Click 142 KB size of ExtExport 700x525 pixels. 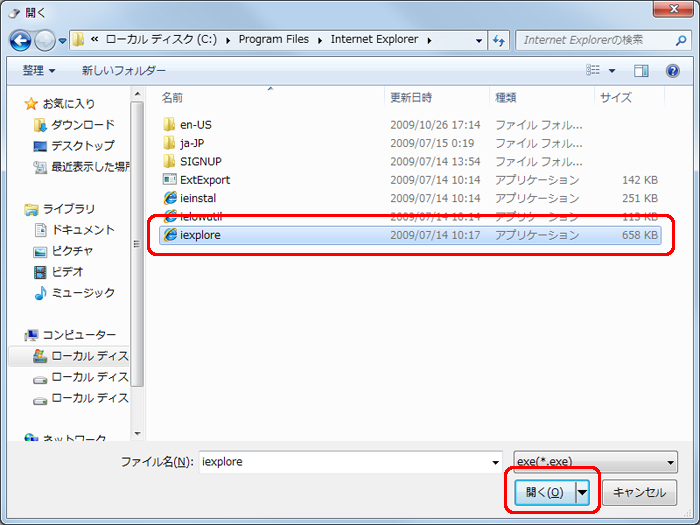click(x=640, y=179)
